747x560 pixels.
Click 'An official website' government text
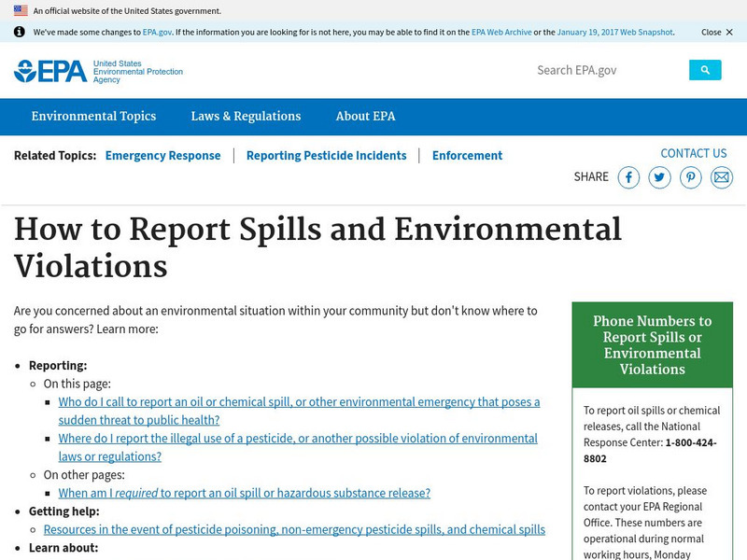pos(127,11)
